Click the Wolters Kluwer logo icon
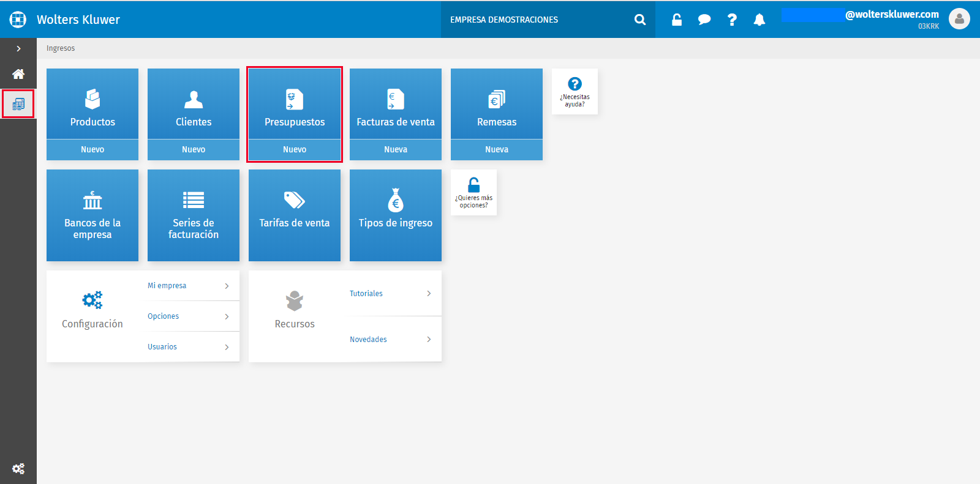 tap(18, 20)
